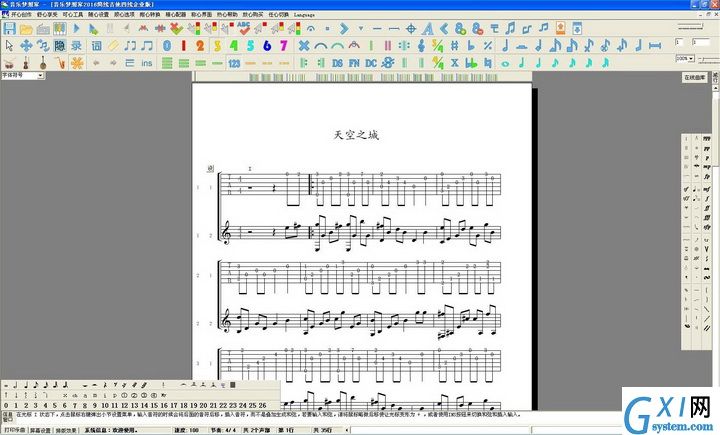Click the piano keyboard icon
720x435 pixels.
tap(60, 29)
